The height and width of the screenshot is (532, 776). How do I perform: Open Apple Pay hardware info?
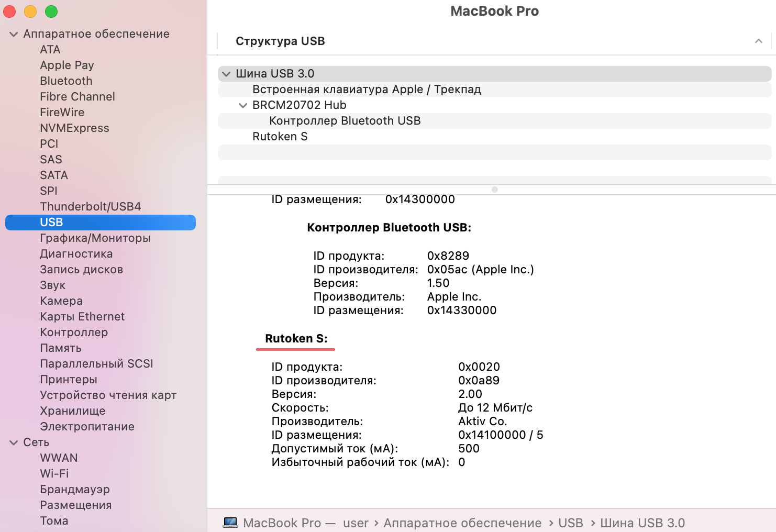[67, 65]
